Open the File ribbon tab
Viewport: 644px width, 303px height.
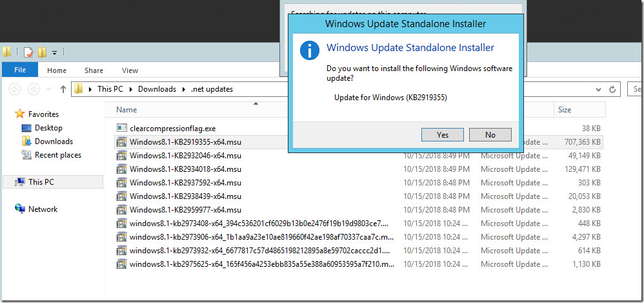pos(20,70)
